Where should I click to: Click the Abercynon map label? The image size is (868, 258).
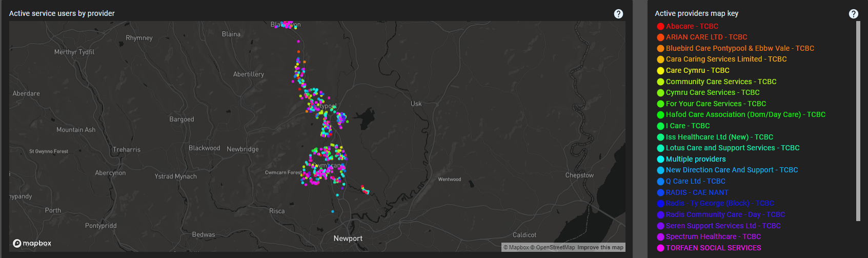pos(110,173)
